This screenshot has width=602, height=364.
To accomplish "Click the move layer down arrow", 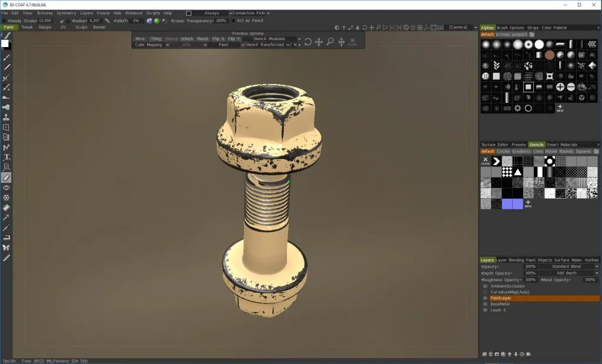I will click(x=516, y=354).
